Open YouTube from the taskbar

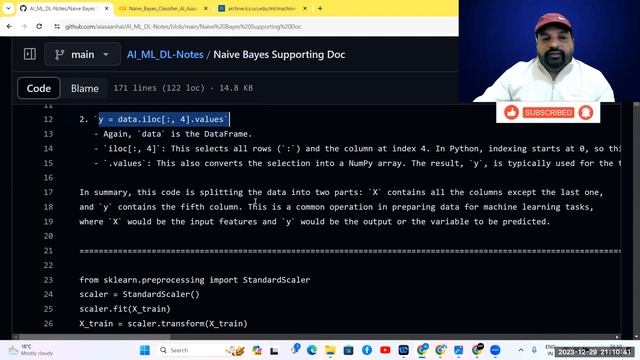tap(385, 350)
